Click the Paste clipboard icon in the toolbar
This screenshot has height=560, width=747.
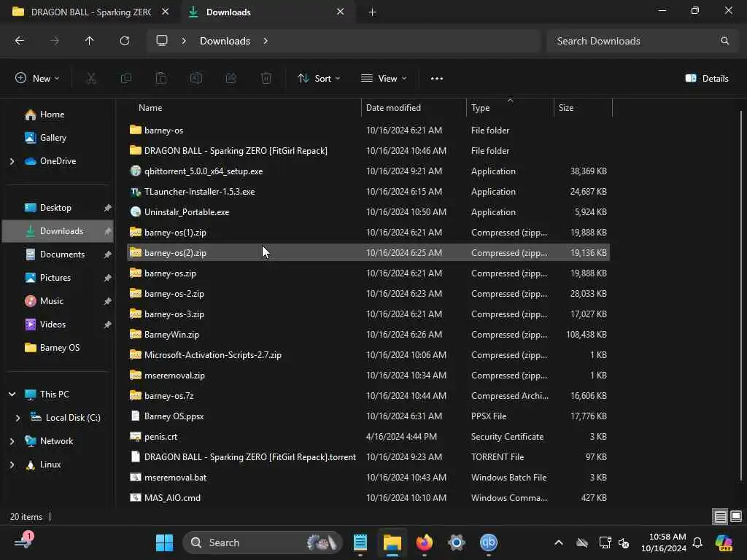click(x=161, y=79)
